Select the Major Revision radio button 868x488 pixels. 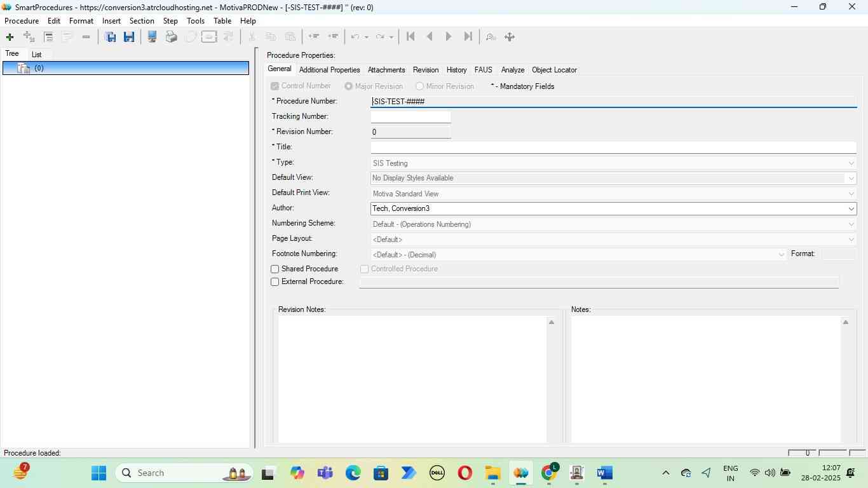[349, 86]
